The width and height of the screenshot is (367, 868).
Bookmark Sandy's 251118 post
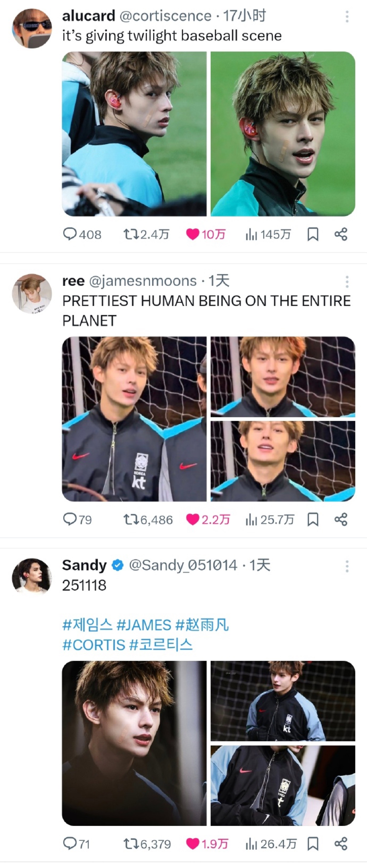[x=313, y=844]
